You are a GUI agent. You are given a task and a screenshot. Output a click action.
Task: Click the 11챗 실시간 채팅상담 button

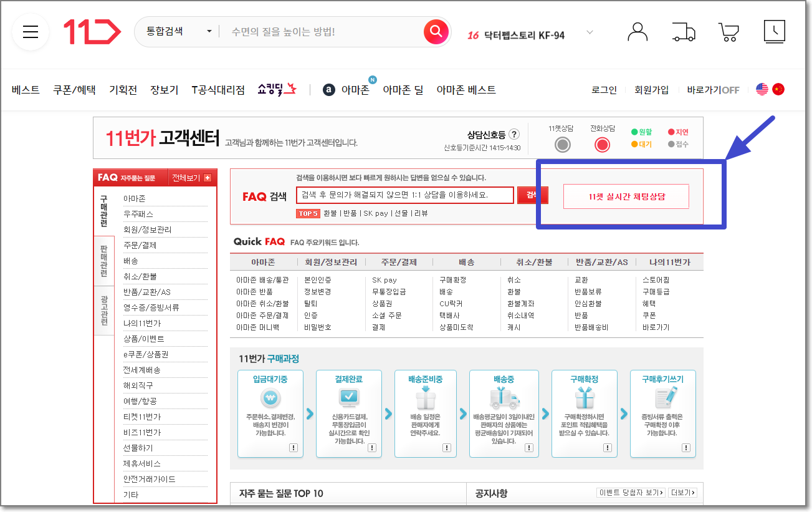(x=626, y=196)
